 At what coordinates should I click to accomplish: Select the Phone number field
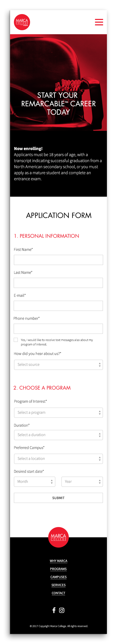coord(58,329)
